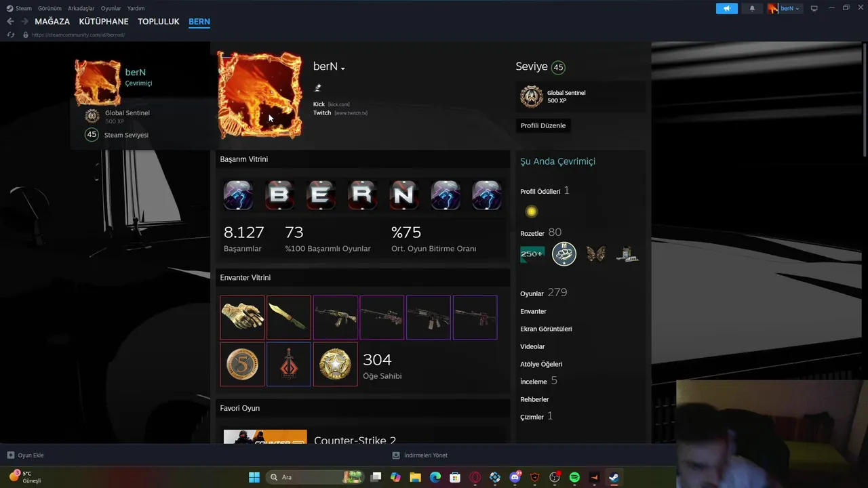Open Discord from the taskbar

pos(515,477)
